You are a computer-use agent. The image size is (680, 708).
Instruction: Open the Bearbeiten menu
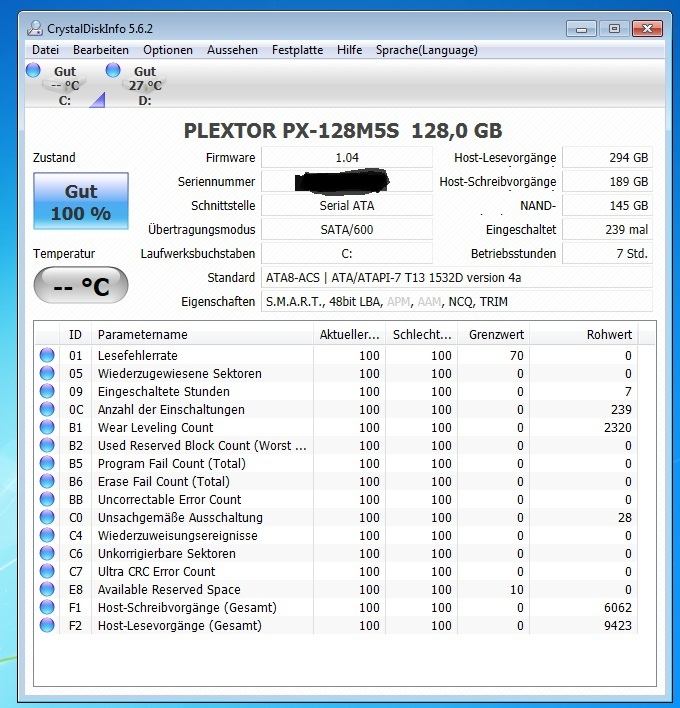coord(101,50)
